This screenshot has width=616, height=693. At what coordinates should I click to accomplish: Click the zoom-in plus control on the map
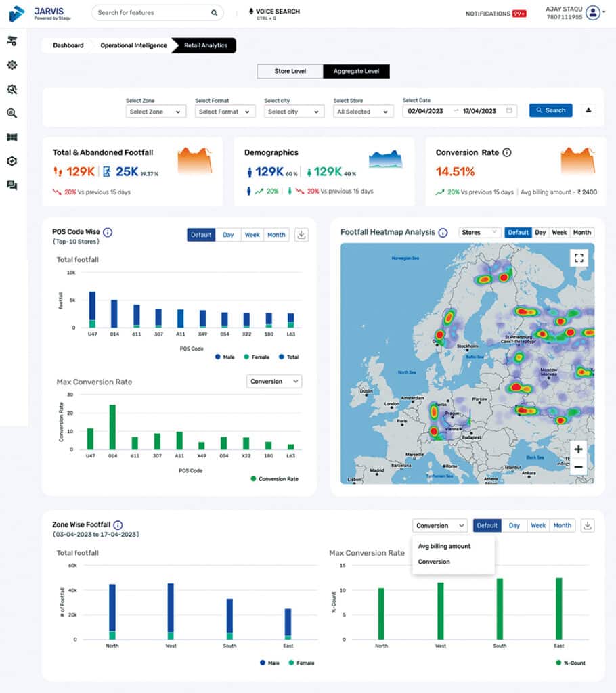(x=578, y=449)
